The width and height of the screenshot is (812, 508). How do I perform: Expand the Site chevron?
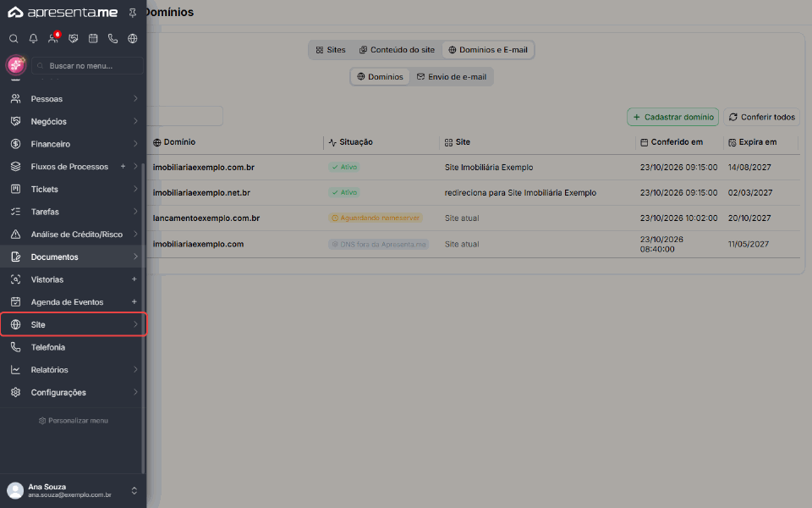pyautogui.click(x=135, y=324)
